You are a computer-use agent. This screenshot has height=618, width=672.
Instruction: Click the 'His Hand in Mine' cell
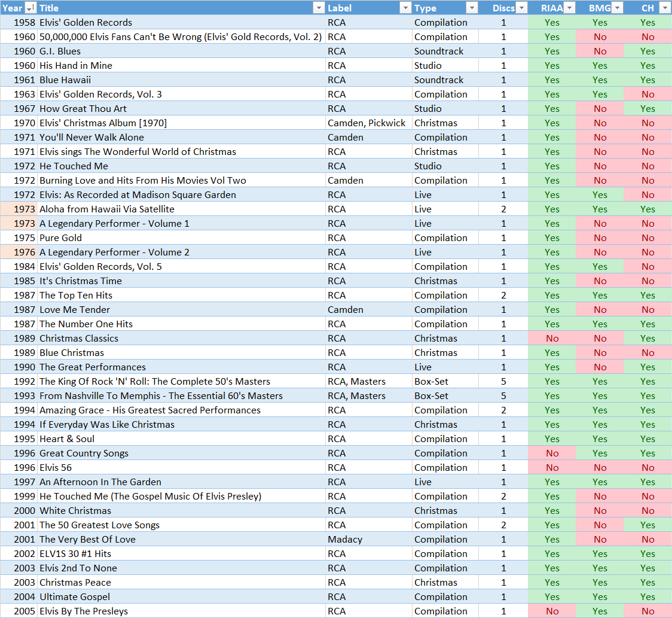(x=181, y=66)
